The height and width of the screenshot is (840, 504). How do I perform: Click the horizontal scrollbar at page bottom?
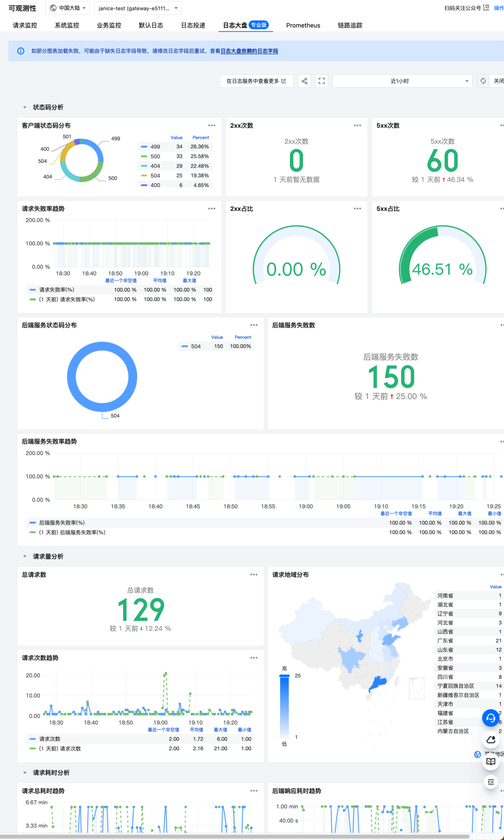pos(235,836)
